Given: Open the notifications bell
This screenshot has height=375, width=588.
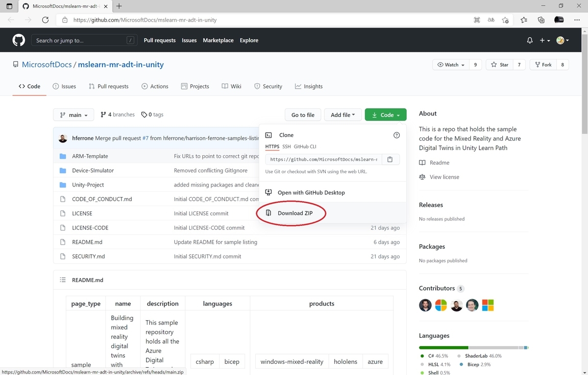Looking at the screenshot, I should pyautogui.click(x=530, y=41).
